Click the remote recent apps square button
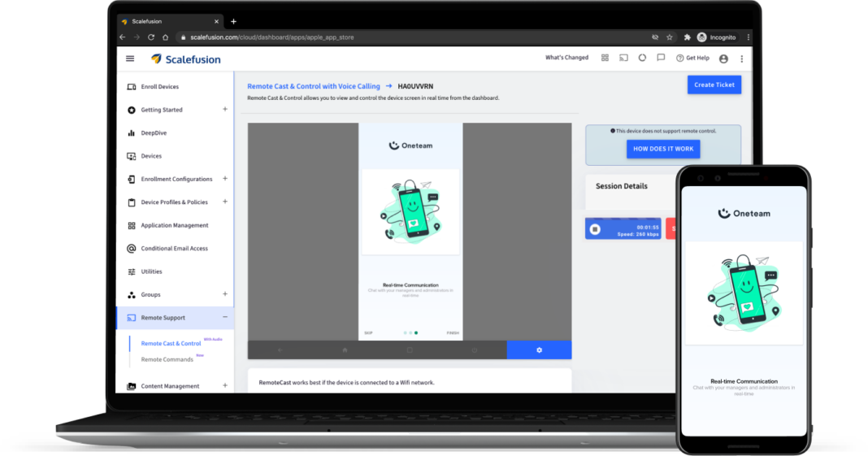The width and height of the screenshot is (868, 456). pyautogui.click(x=410, y=350)
